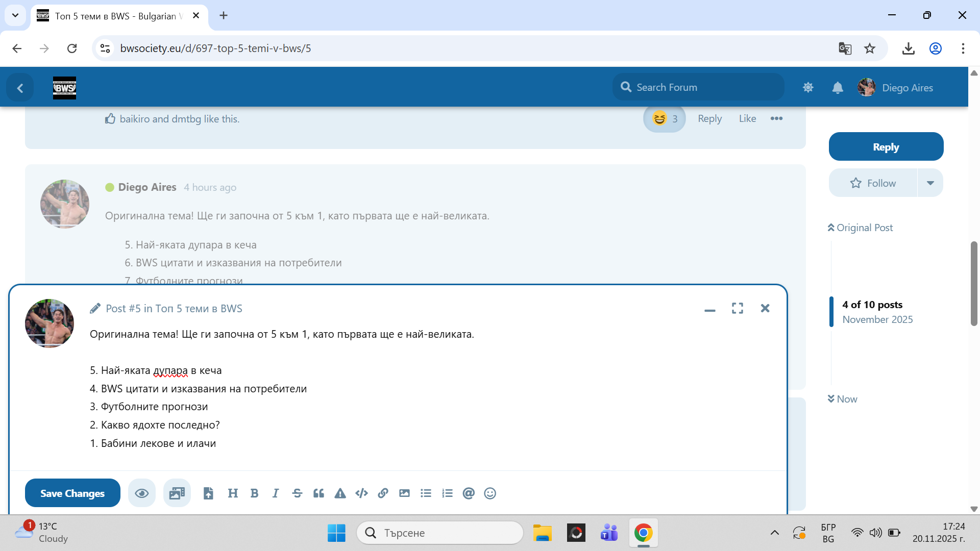Click the Save Changes button
The image size is (980, 551).
[x=72, y=493]
